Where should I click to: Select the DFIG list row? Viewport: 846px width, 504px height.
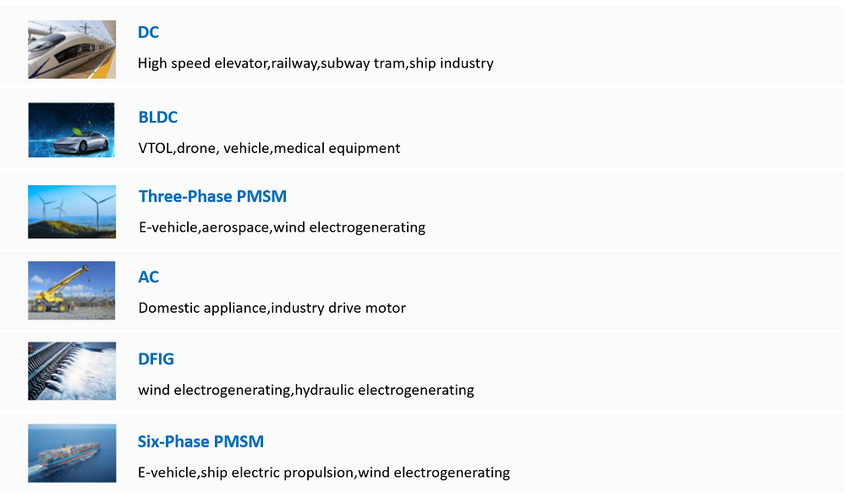click(422, 371)
